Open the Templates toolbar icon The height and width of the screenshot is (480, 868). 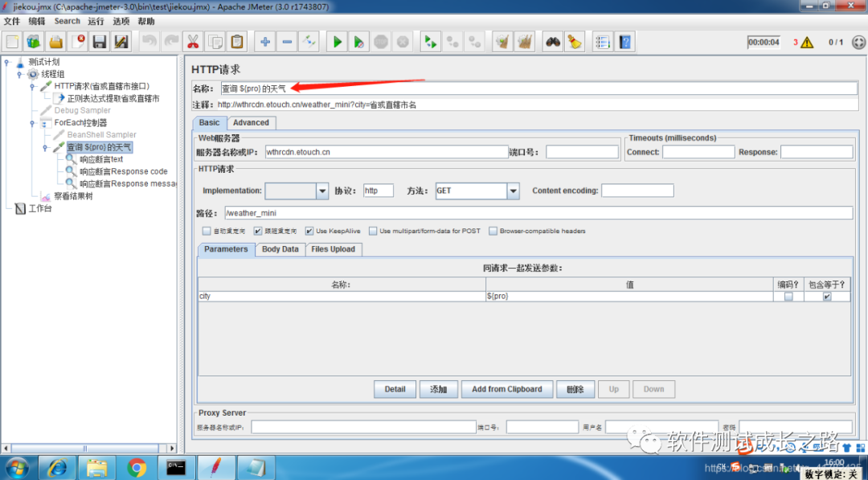tap(34, 42)
